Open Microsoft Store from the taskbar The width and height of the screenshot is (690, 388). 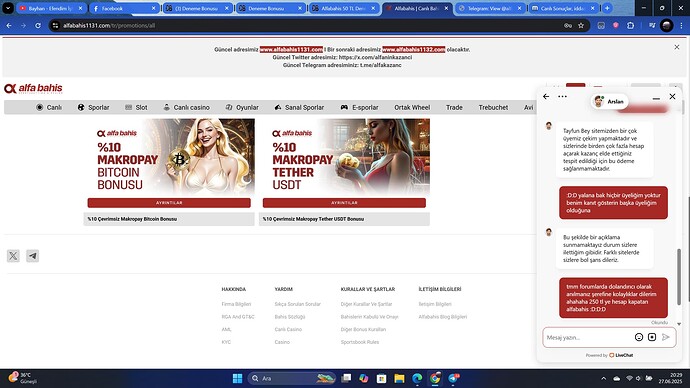tap(382, 378)
